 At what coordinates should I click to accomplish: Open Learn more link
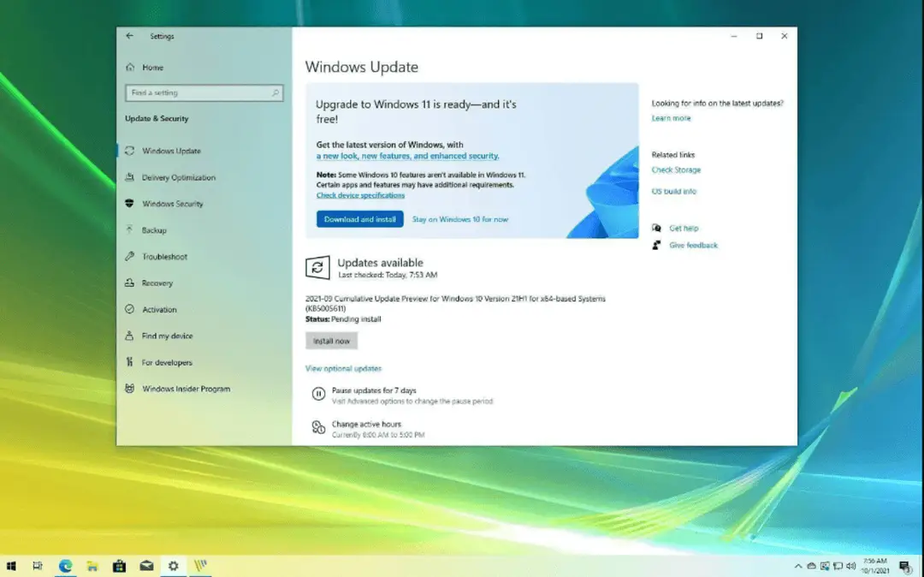[671, 118]
